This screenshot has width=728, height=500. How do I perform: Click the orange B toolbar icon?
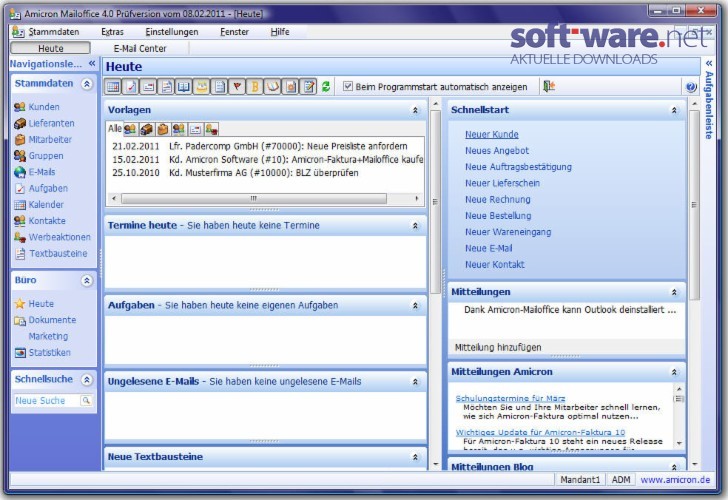coord(255,87)
